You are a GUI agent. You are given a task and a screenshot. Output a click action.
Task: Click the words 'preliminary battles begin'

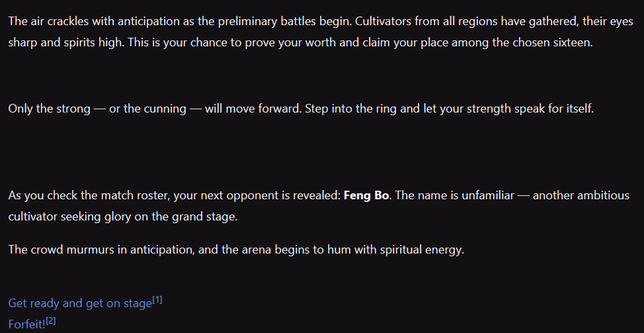pos(284,21)
